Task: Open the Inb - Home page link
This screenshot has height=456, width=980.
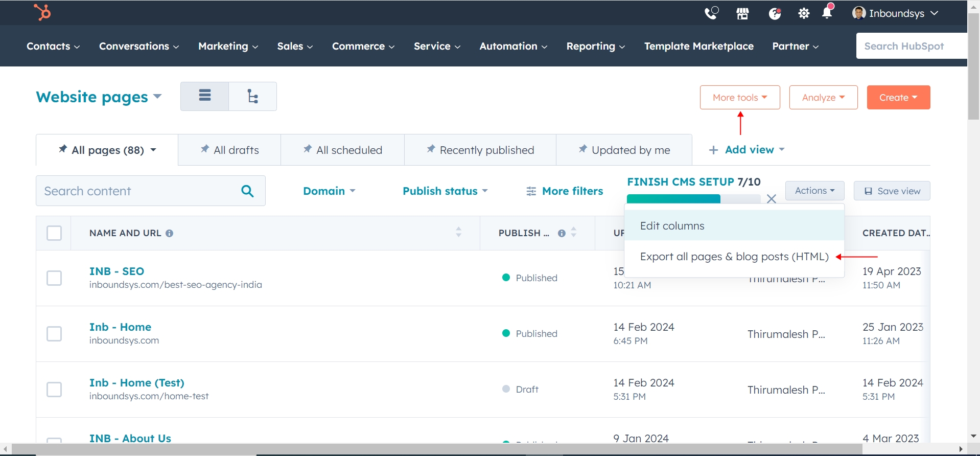Action: pyautogui.click(x=120, y=327)
